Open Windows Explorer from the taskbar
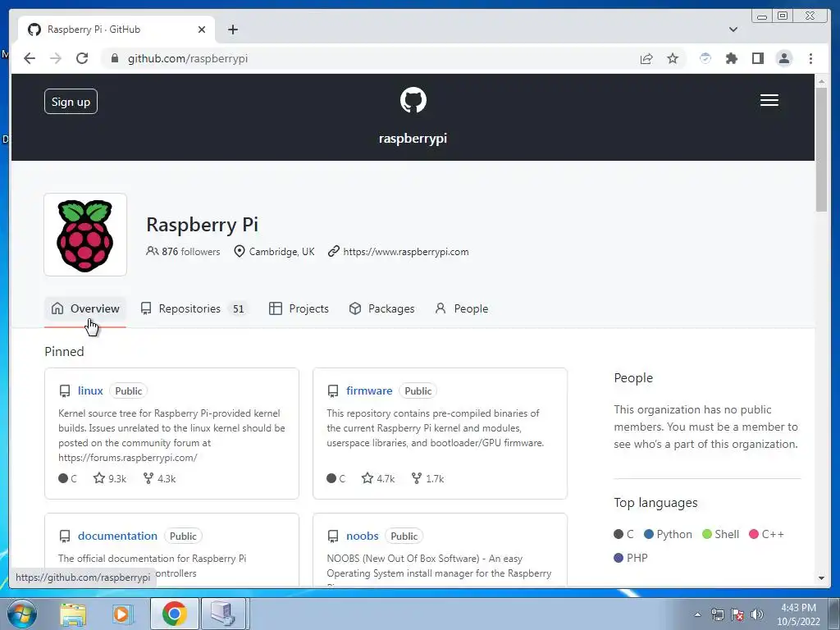This screenshot has width=840, height=630. click(x=73, y=614)
